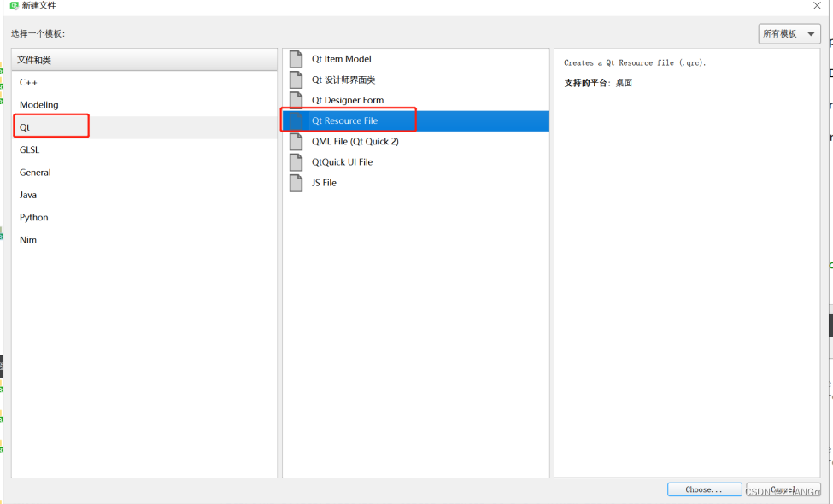Click the JS File document icon
Screen dimensions: 833x504
(296, 183)
